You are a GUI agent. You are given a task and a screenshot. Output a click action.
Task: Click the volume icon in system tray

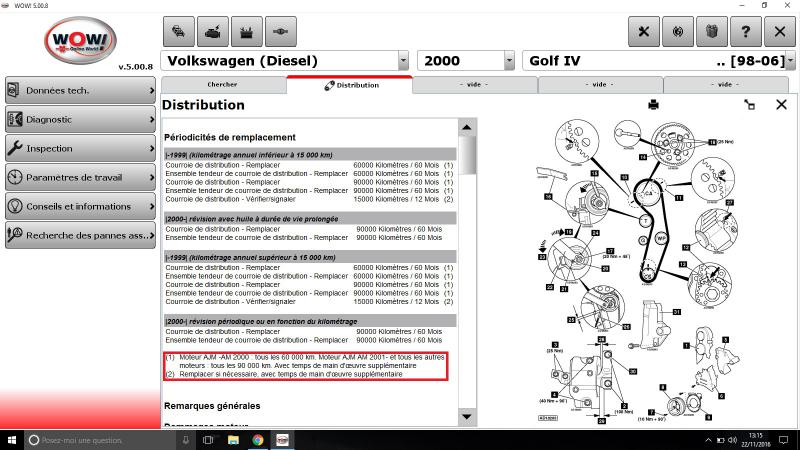click(x=733, y=440)
